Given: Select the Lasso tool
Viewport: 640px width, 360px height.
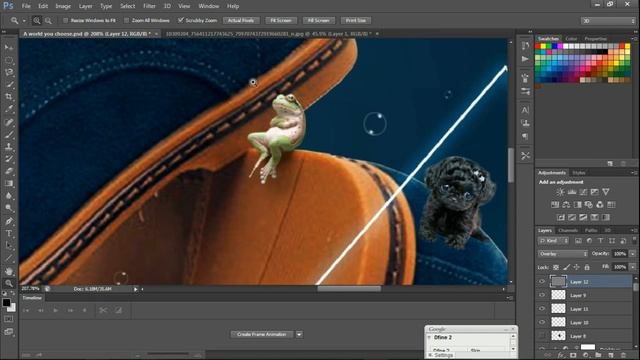Looking at the screenshot, I should (x=9, y=73).
